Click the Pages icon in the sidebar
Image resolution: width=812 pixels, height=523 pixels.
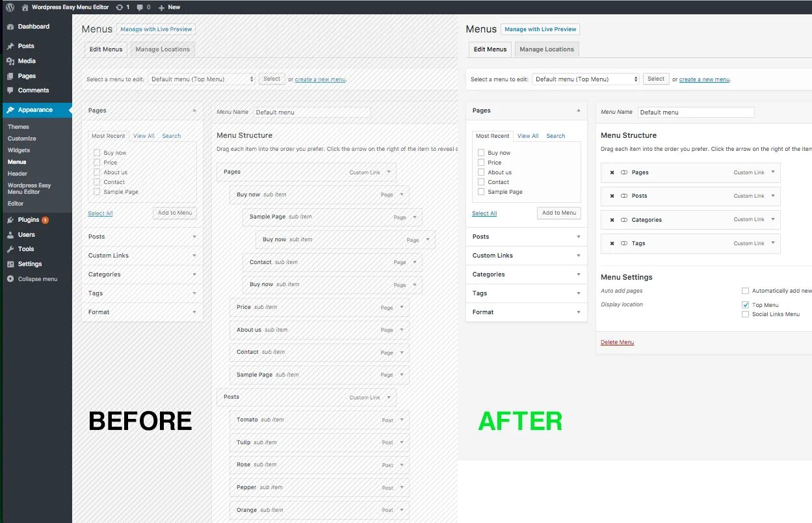(10, 76)
